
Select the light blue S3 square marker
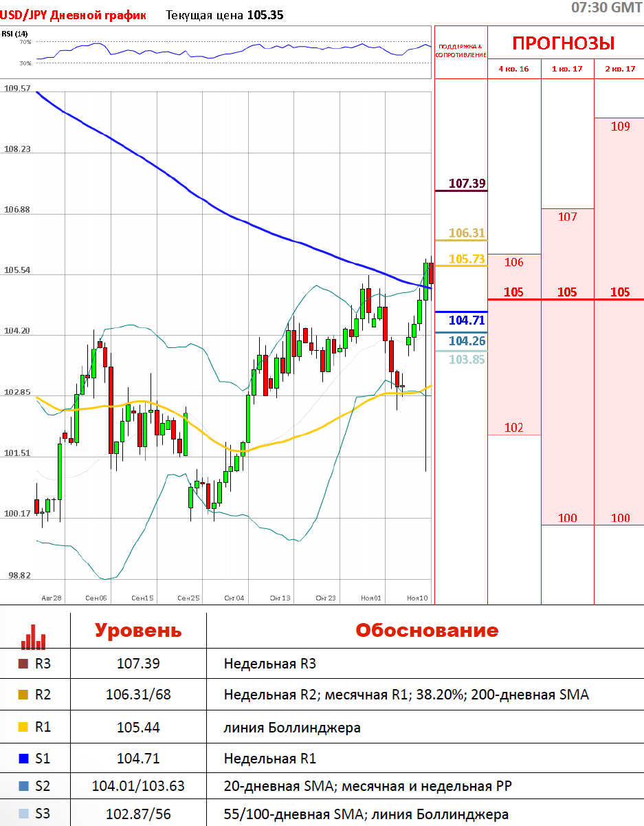coord(23,814)
